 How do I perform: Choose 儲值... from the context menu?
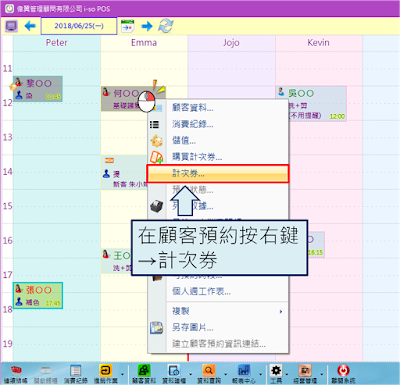click(218, 141)
